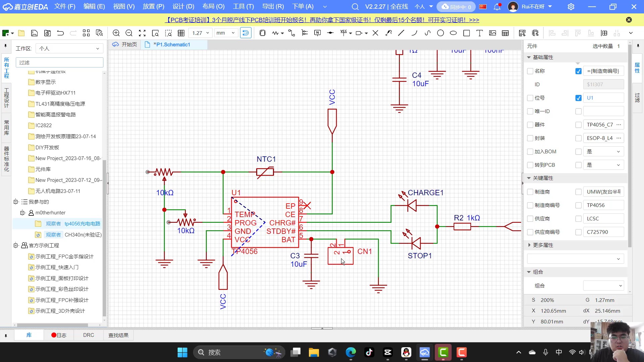Place a net label
Image resolution: width=644 pixels, height=362 pixels.
[x=317, y=33]
